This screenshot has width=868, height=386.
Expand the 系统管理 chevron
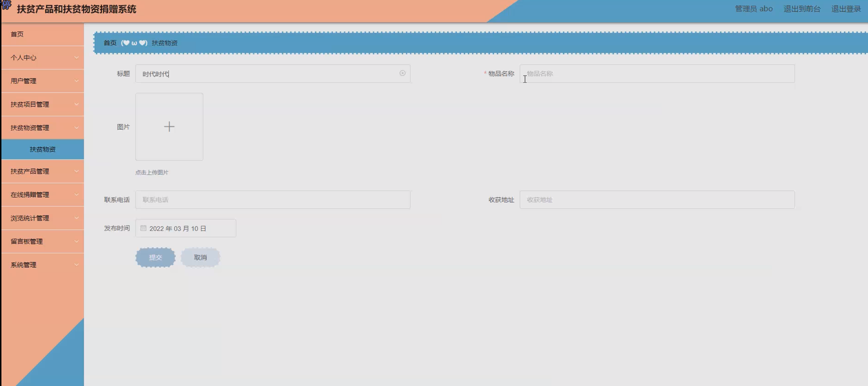tap(76, 265)
